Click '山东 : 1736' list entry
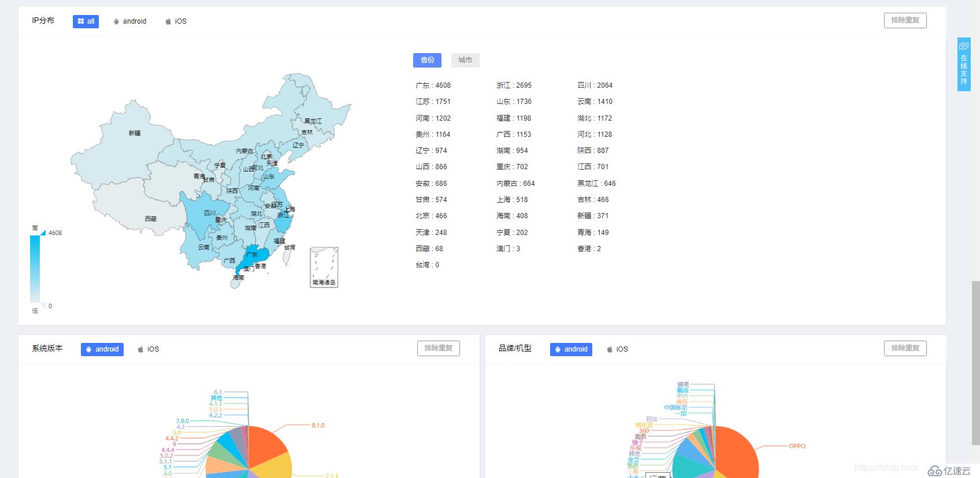 tap(514, 102)
